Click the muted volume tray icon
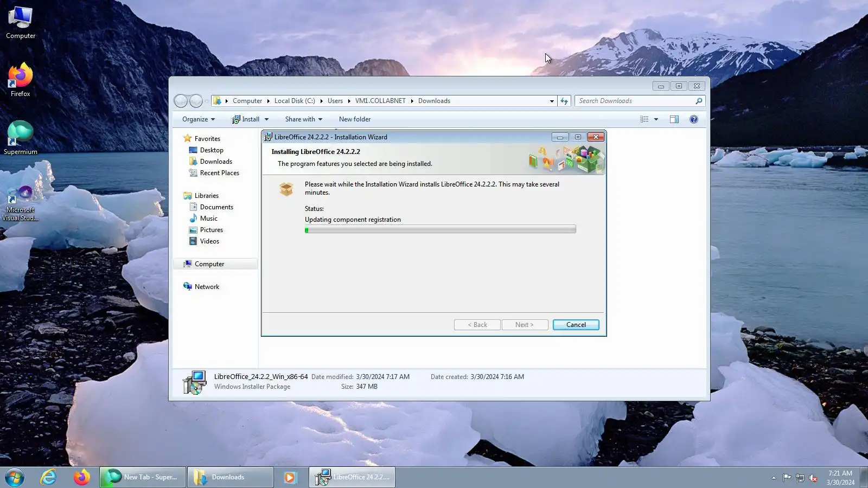This screenshot has width=868, height=488. point(813,478)
